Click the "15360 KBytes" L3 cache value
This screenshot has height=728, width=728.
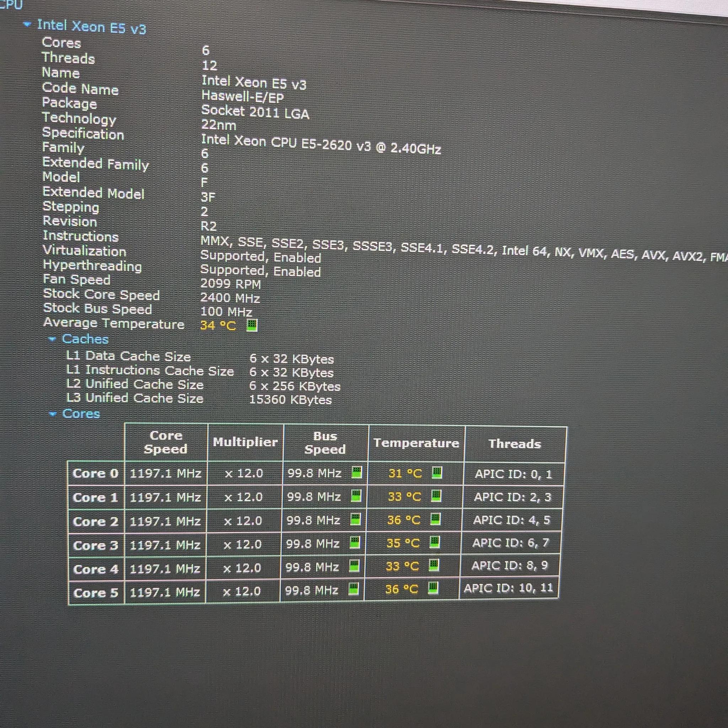[290, 400]
